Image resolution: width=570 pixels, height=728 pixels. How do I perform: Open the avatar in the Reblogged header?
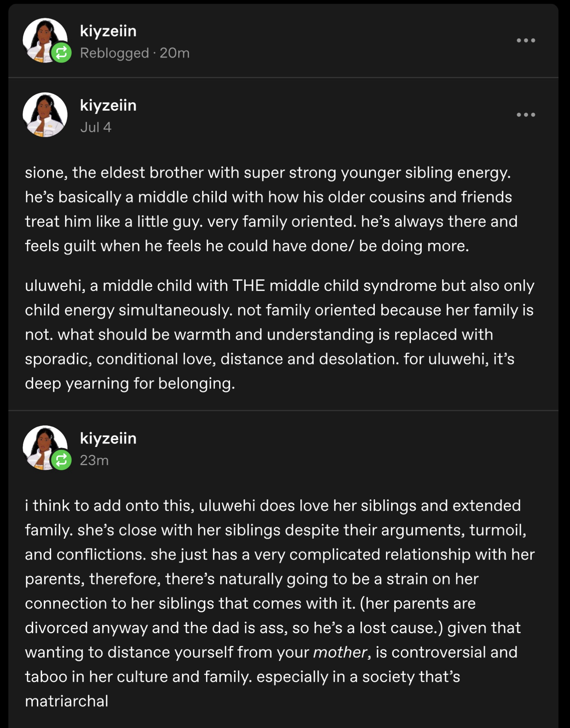click(43, 39)
